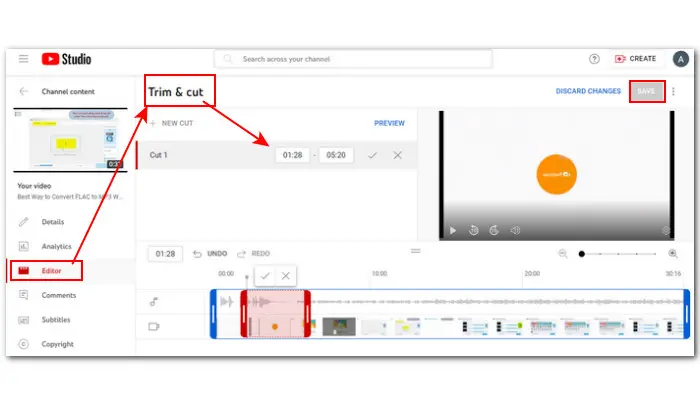Click the audio track music note icon

154,302
